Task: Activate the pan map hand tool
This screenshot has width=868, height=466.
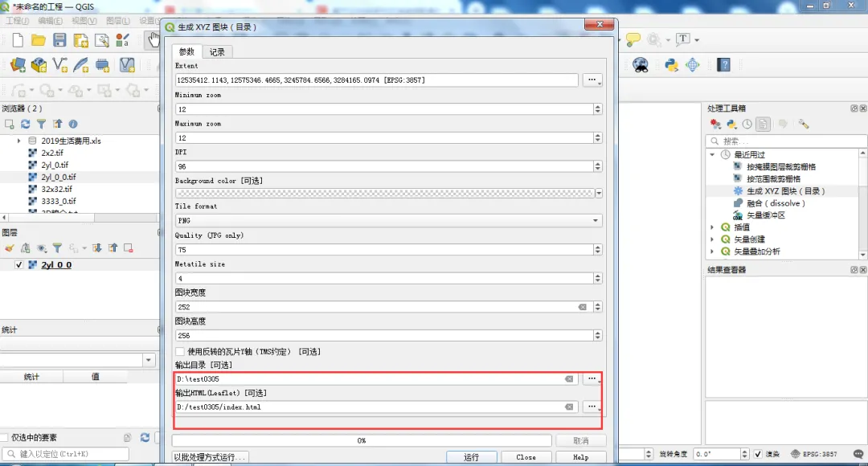Action: 153,40
